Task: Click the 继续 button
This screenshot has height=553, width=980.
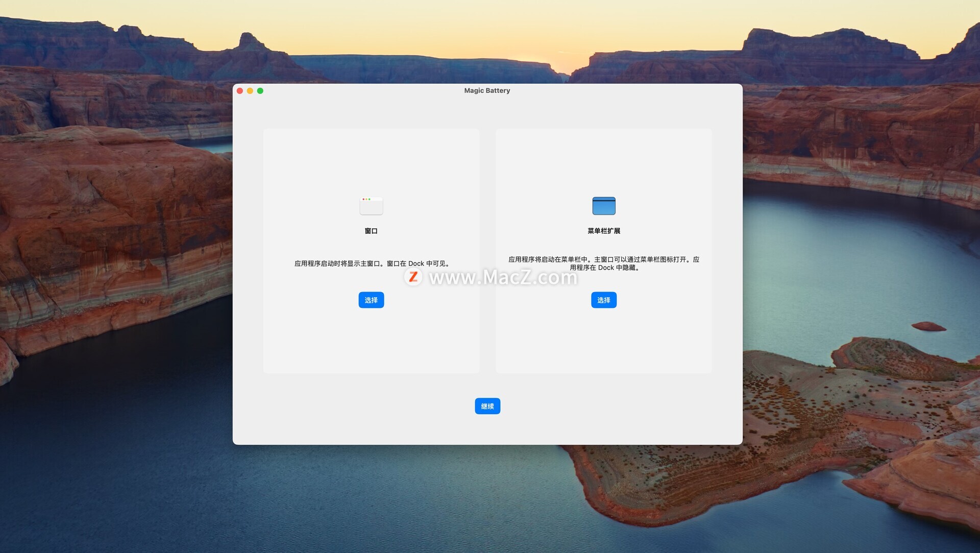Action: coord(487,406)
